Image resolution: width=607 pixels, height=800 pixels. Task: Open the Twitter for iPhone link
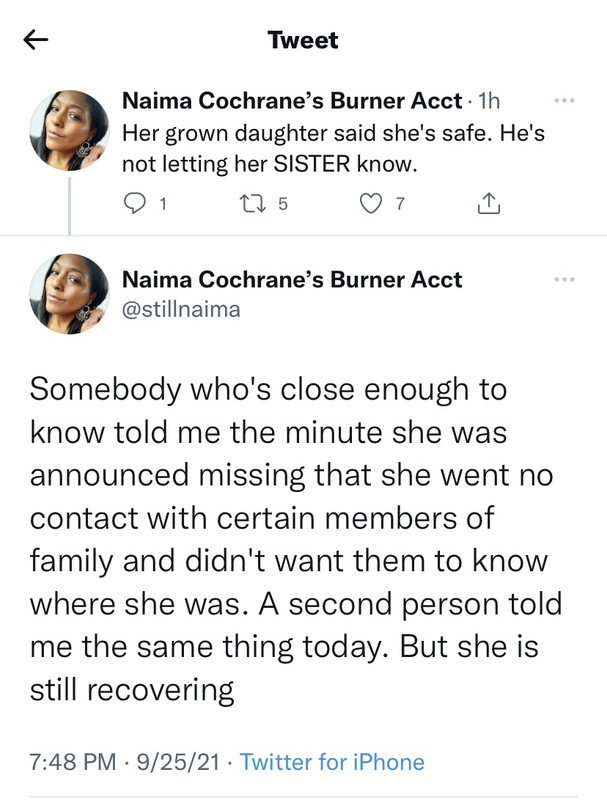coord(332,762)
